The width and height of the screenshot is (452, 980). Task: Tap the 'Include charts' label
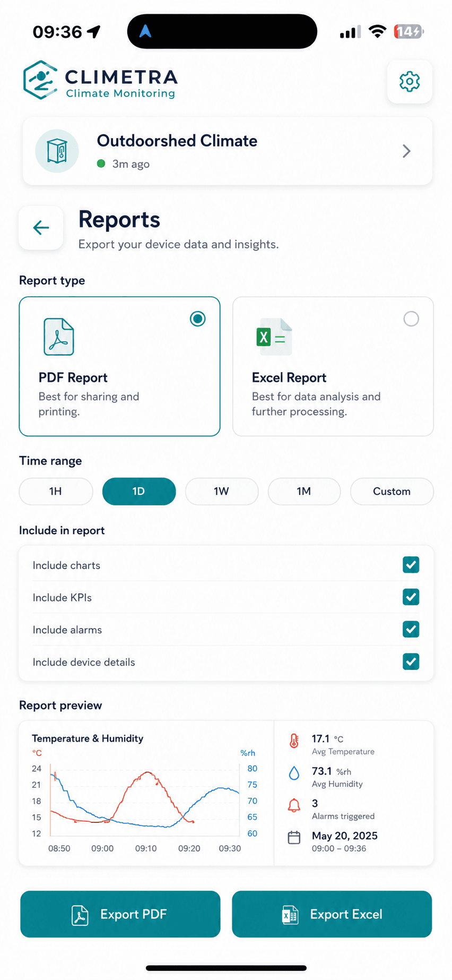[x=66, y=565]
